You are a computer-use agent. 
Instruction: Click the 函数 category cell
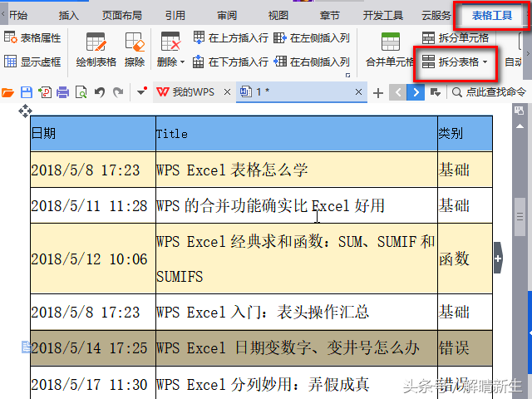click(465, 259)
